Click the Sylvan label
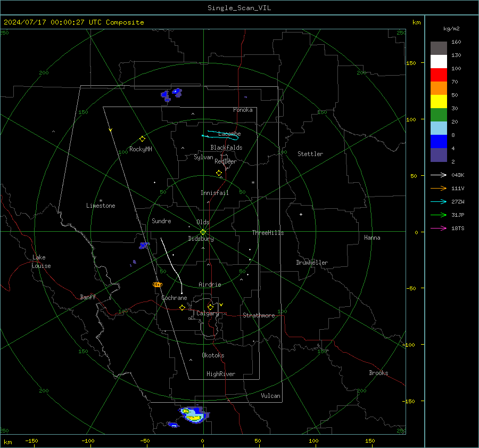The height and width of the screenshot is (448, 479). (203, 157)
